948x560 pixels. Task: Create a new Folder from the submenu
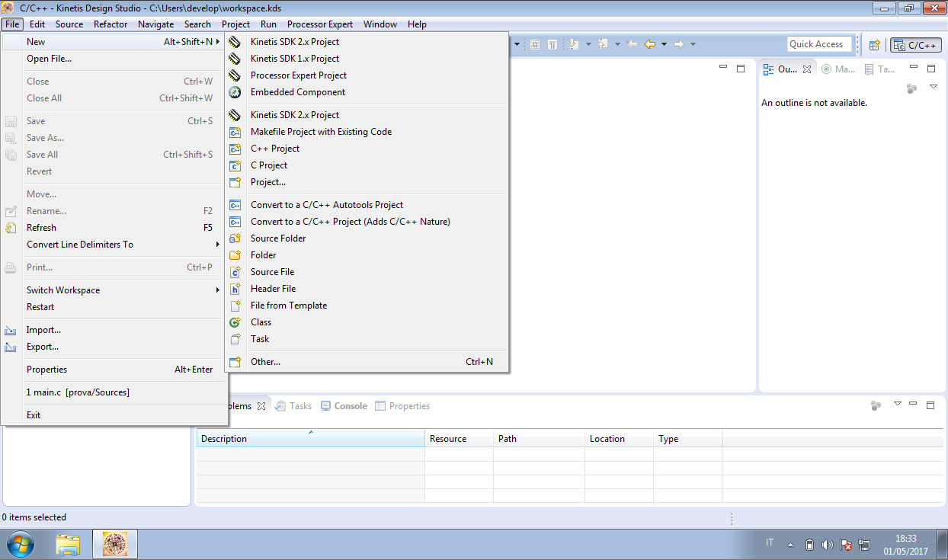click(367, 255)
